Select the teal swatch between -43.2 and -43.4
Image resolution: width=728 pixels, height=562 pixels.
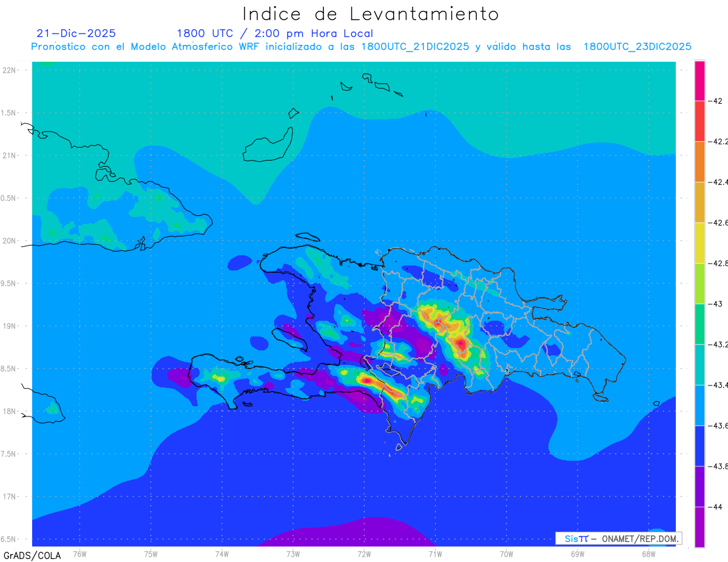point(699,365)
